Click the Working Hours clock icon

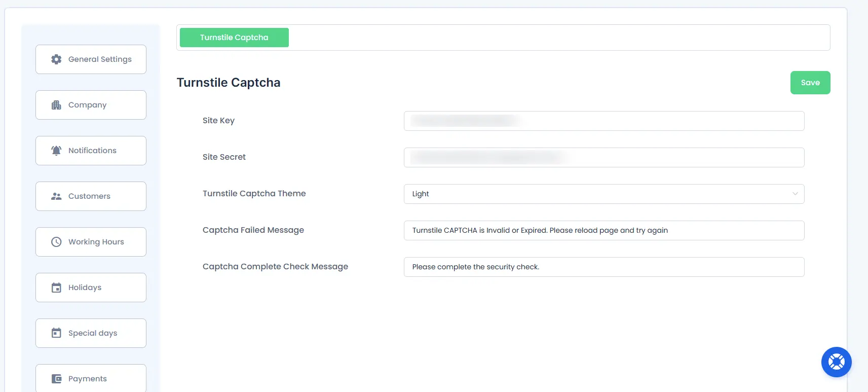click(56, 242)
